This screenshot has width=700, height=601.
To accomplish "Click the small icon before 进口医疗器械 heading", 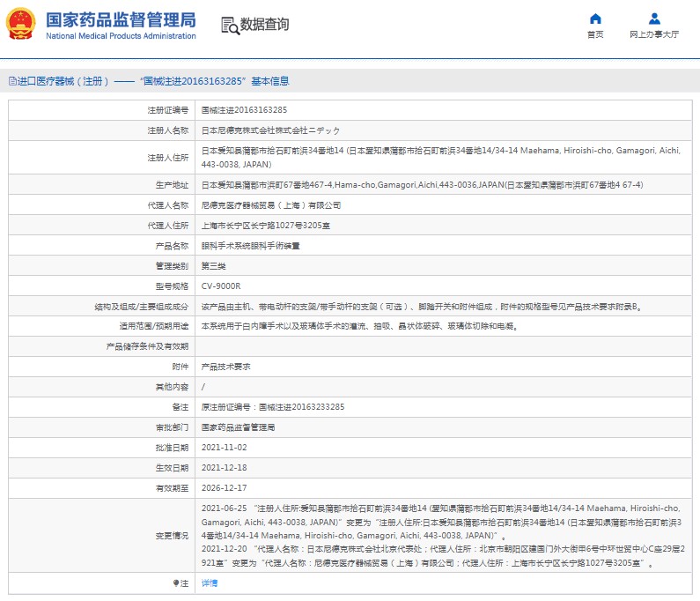I will click(x=12, y=81).
